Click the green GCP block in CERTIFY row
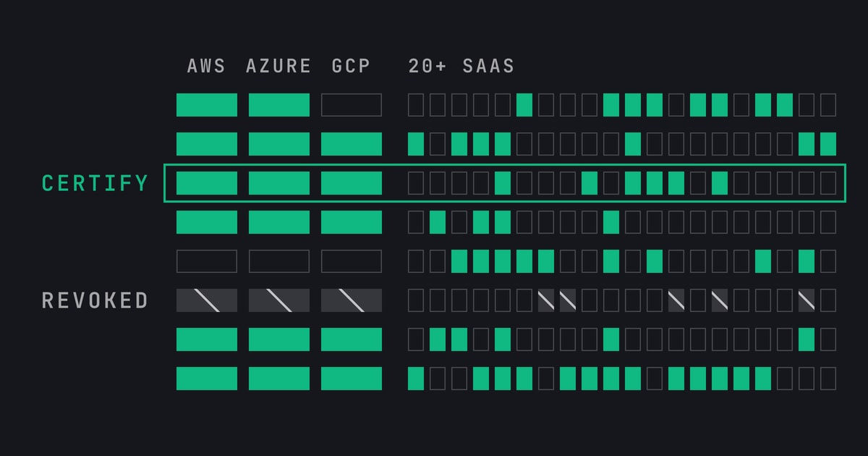Image resolution: width=868 pixels, height=456 pixels. point(352,183)
